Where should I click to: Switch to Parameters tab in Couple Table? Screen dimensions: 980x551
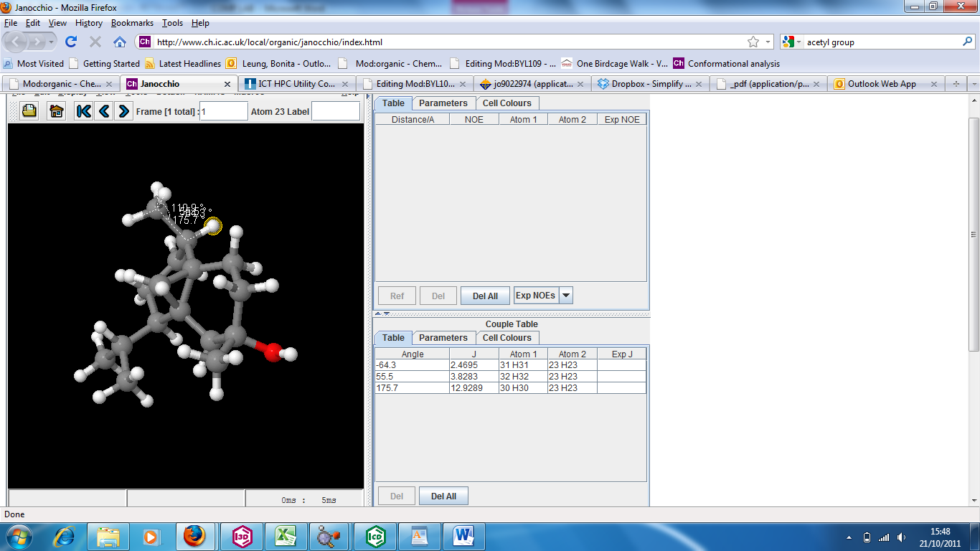[443, 338]
